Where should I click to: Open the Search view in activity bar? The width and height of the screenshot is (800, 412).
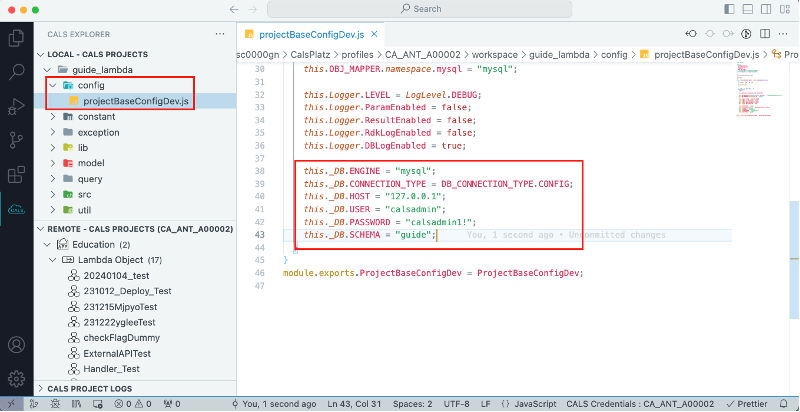(x=16, y=72)
